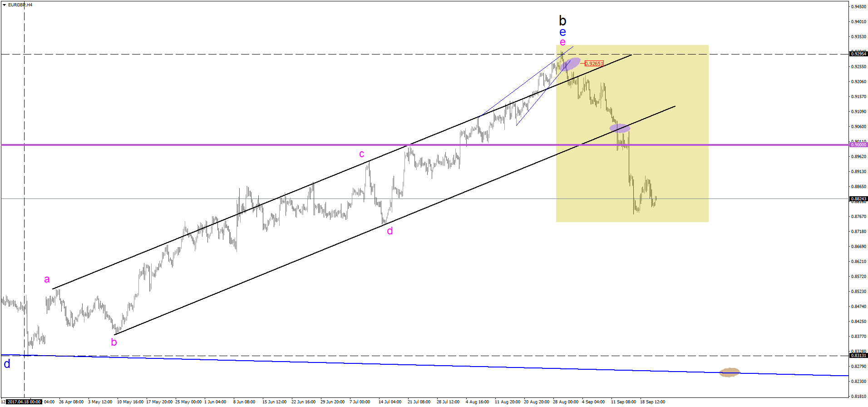Click the '20 Aug 20:00' time axis label
This screenshot has height=407, width=868.
point(537,402)
